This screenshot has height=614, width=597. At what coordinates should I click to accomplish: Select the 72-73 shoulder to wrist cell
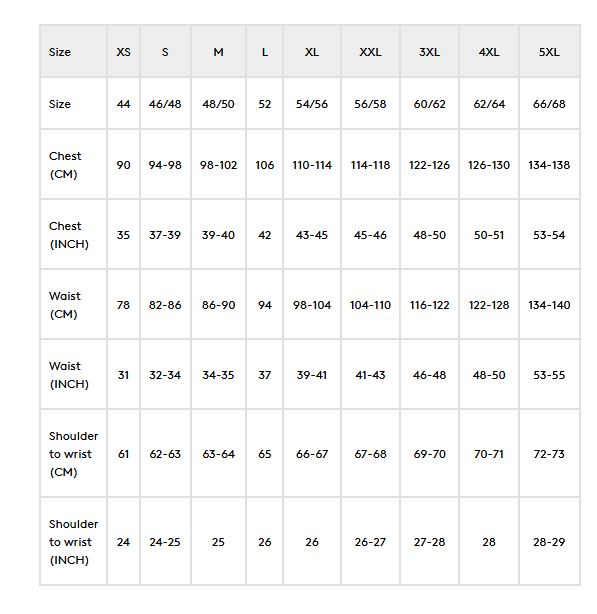[x=549, y=454]
